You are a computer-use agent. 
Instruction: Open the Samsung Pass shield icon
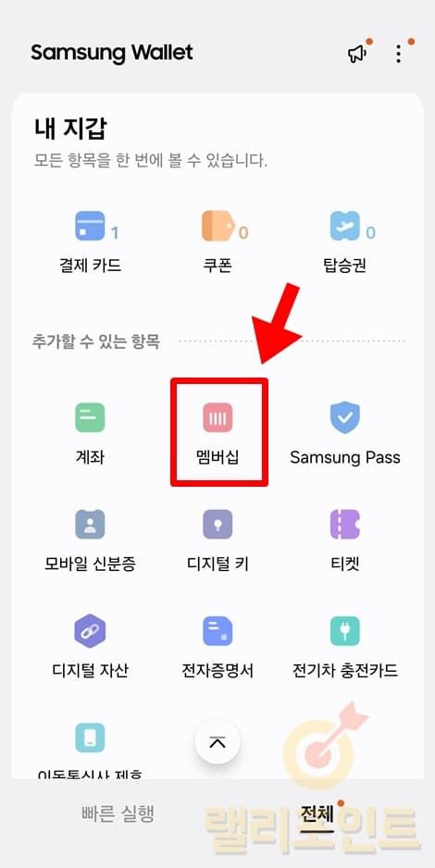[x=345, y=418]
